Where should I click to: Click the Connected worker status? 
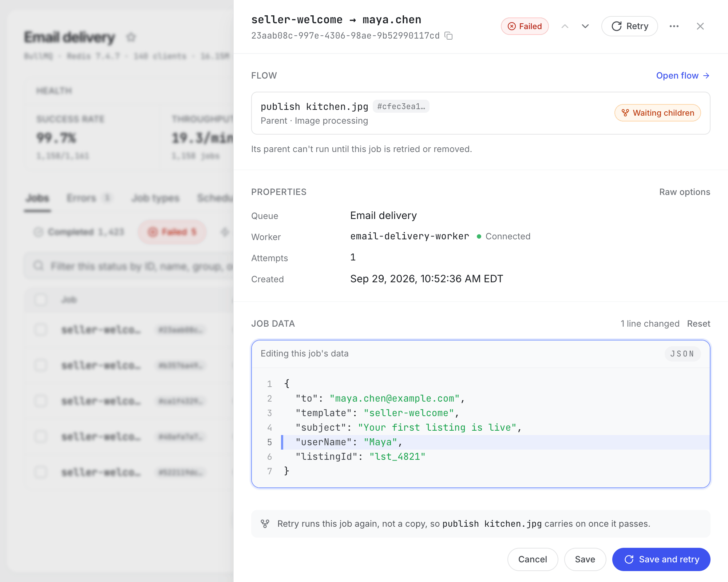[503, 236]
